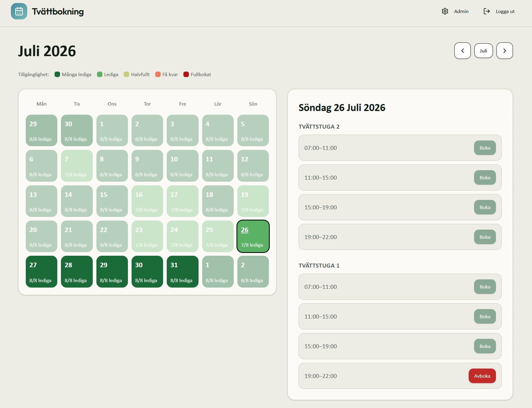This screenshot has height=408, width=532.
Task: Select July 18 calendar day
Action: tap(218, 201)
